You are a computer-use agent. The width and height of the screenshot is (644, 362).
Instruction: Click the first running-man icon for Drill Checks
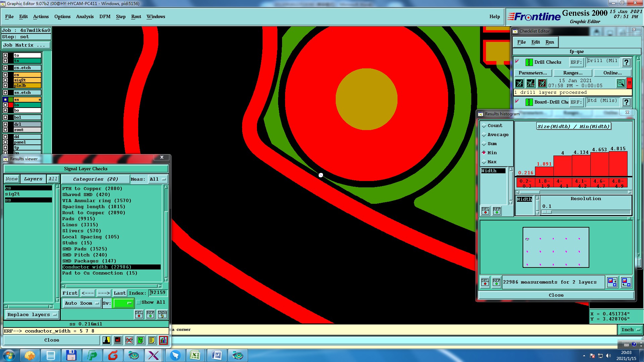519,83
